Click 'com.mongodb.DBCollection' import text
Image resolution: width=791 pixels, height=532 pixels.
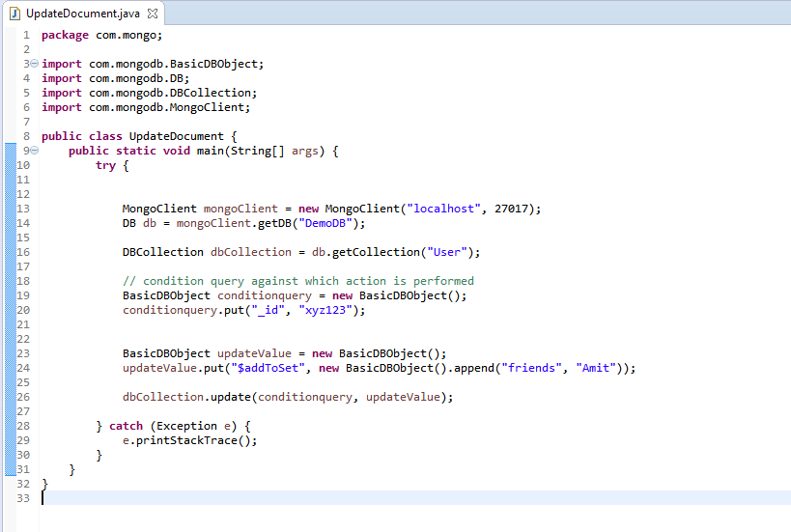point(170,94)
